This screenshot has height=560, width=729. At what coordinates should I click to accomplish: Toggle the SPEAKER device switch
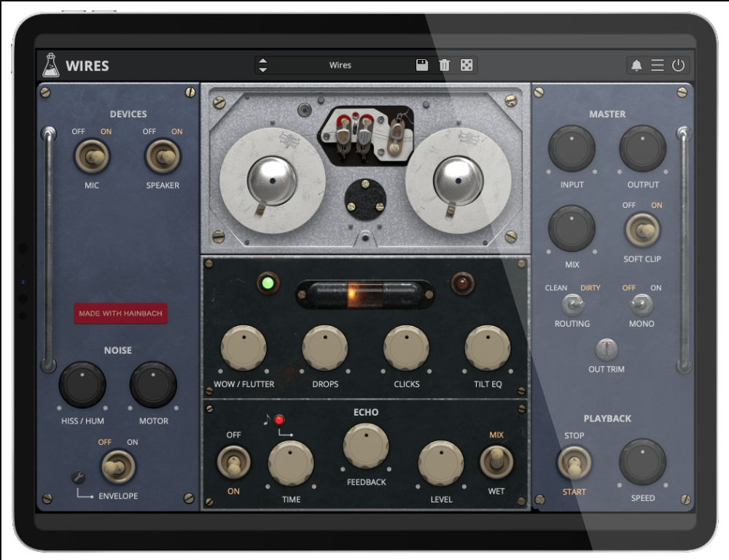tap(163, 156)
